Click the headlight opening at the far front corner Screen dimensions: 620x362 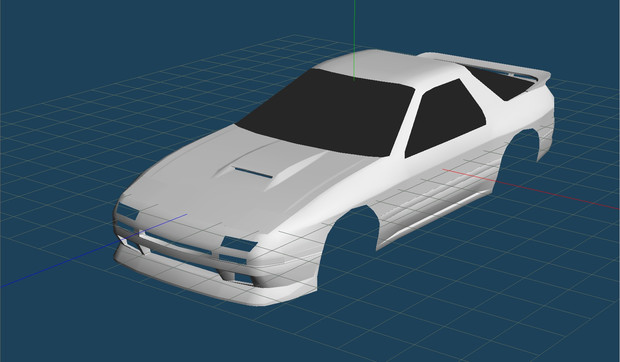[x=127, y=212]
